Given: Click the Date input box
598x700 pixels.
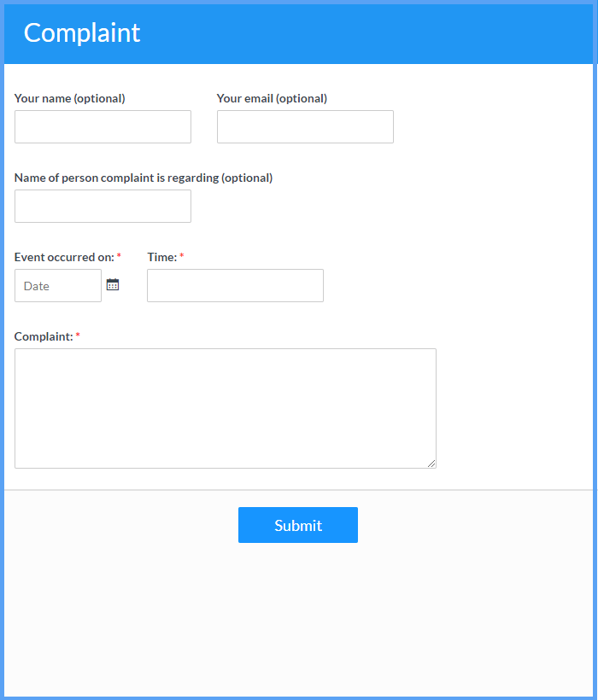Looking at the screenshot, I should click(58, 286).
